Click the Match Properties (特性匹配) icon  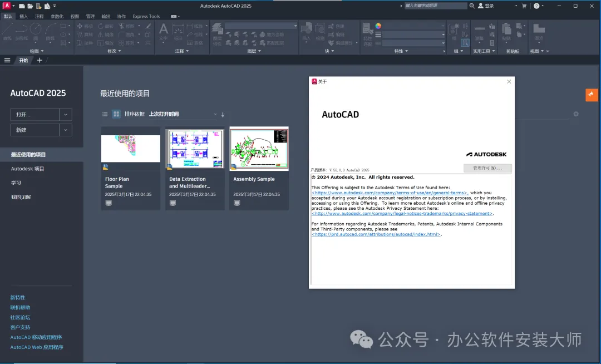coord(368,34)
